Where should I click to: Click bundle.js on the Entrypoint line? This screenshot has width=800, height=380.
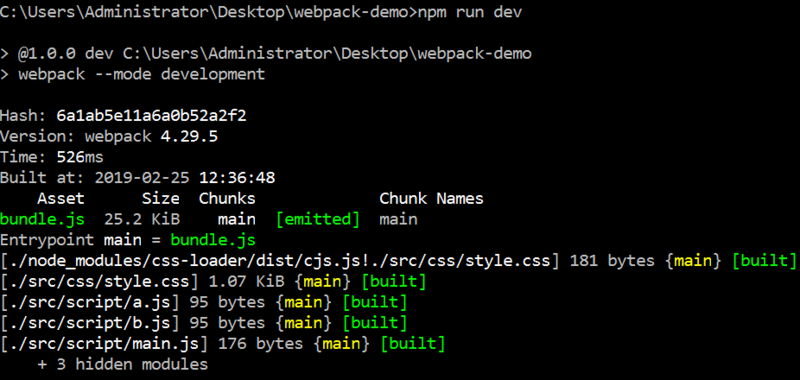pos(213,240)
